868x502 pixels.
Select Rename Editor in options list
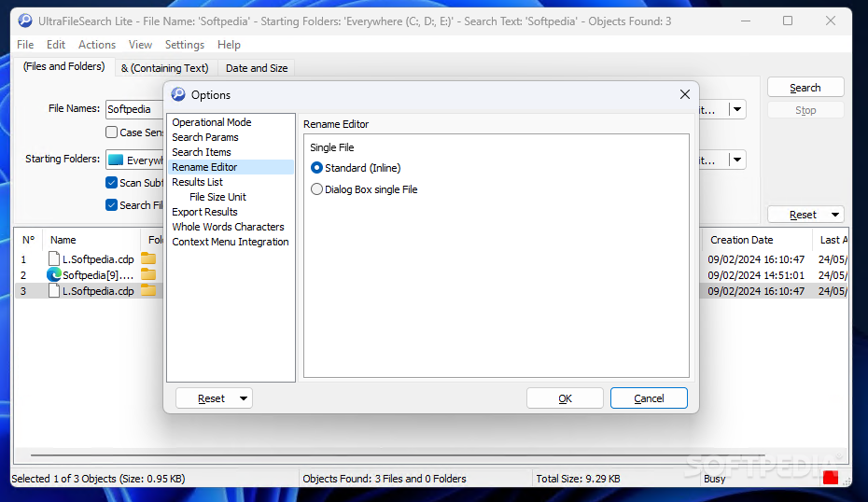tap(231, 167)
